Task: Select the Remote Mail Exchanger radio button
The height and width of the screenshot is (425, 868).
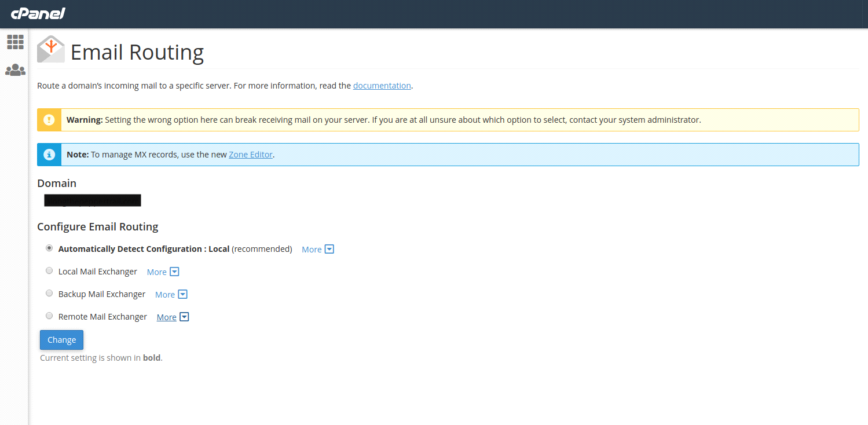Action: 49,315
